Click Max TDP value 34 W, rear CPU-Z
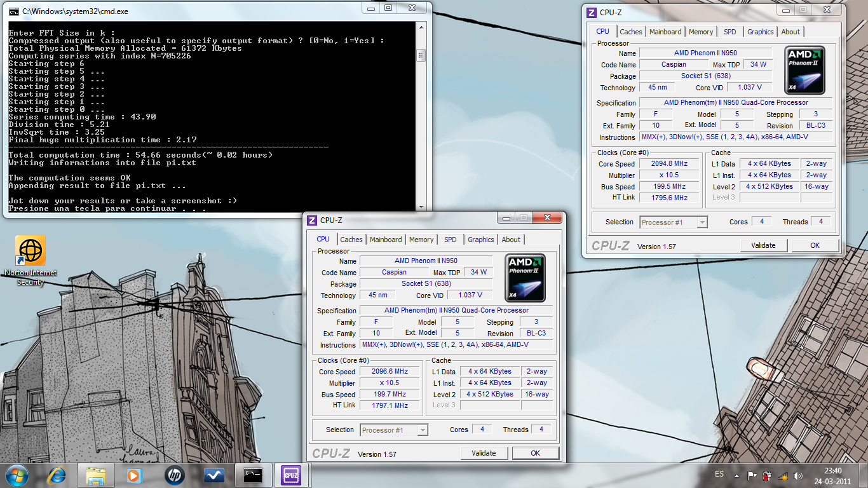The width and height of the screenshot is (868, 488). pyautogui.click(x=758, y=64)
